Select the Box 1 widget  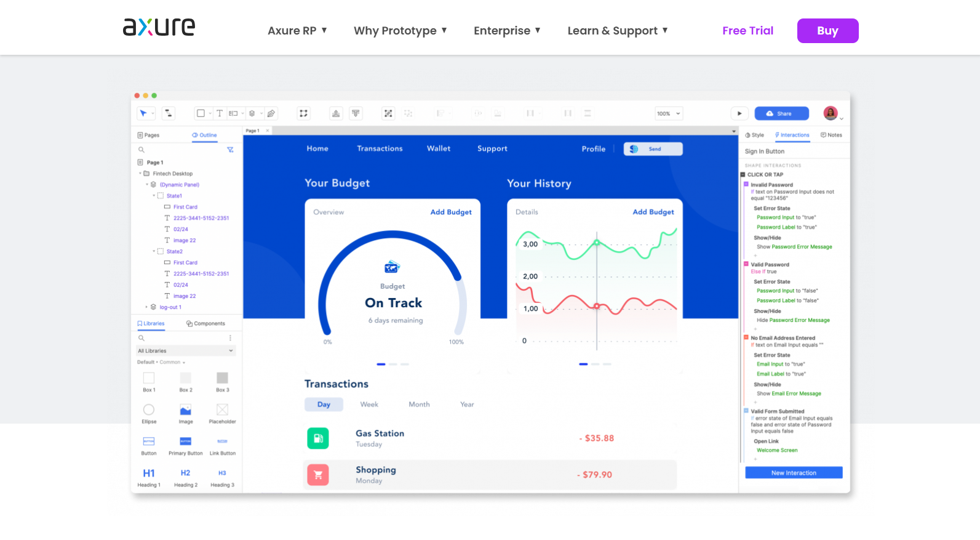coord(149,382)
